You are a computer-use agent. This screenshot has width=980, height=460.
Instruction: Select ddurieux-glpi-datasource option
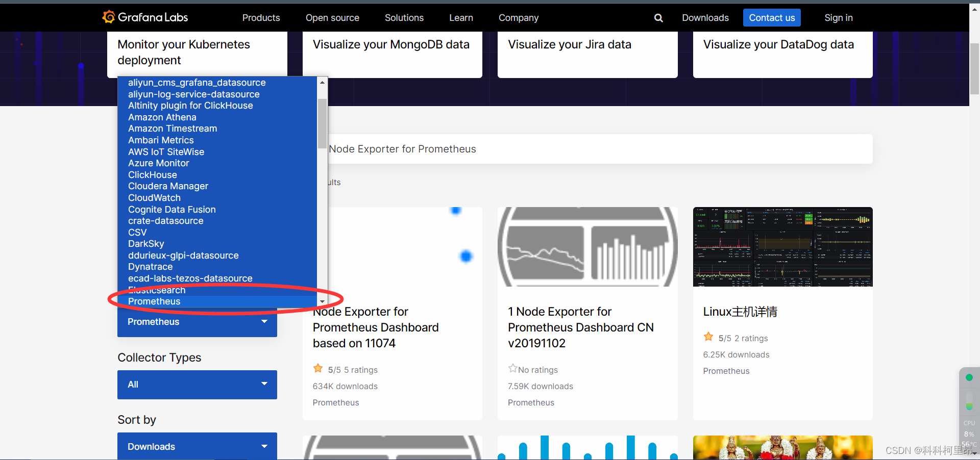217,255
